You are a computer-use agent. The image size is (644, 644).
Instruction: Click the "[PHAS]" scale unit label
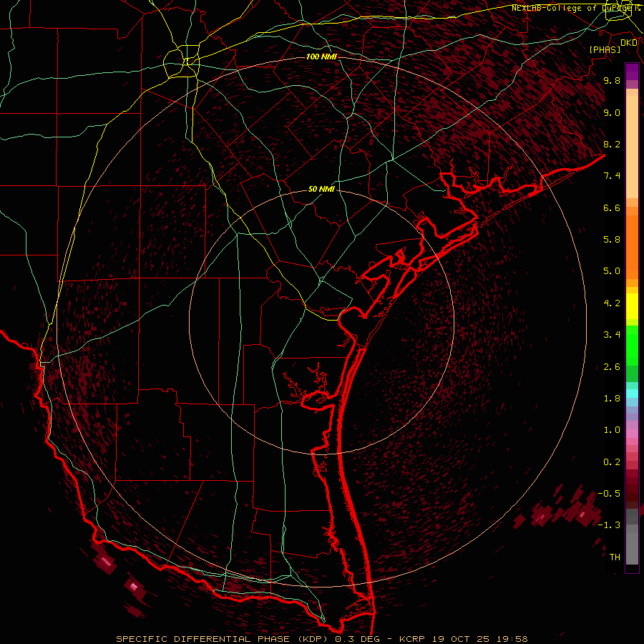coord(605,50)
